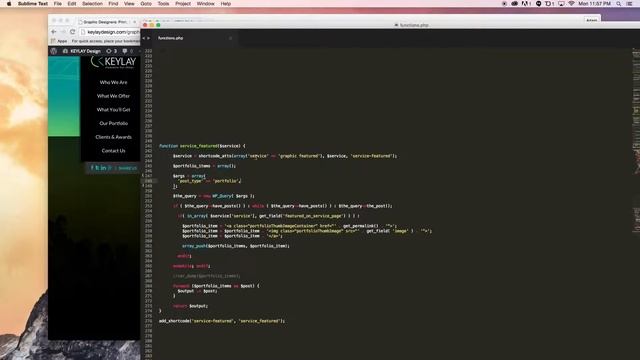Open the Our Portfolio page
The height and width of the screenshot is (360, 640).
click(113, 123)
